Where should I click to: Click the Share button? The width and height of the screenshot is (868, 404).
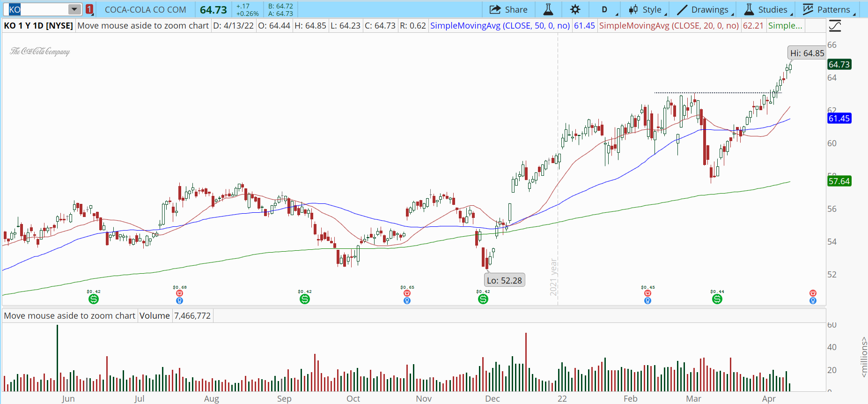[508, 9]
